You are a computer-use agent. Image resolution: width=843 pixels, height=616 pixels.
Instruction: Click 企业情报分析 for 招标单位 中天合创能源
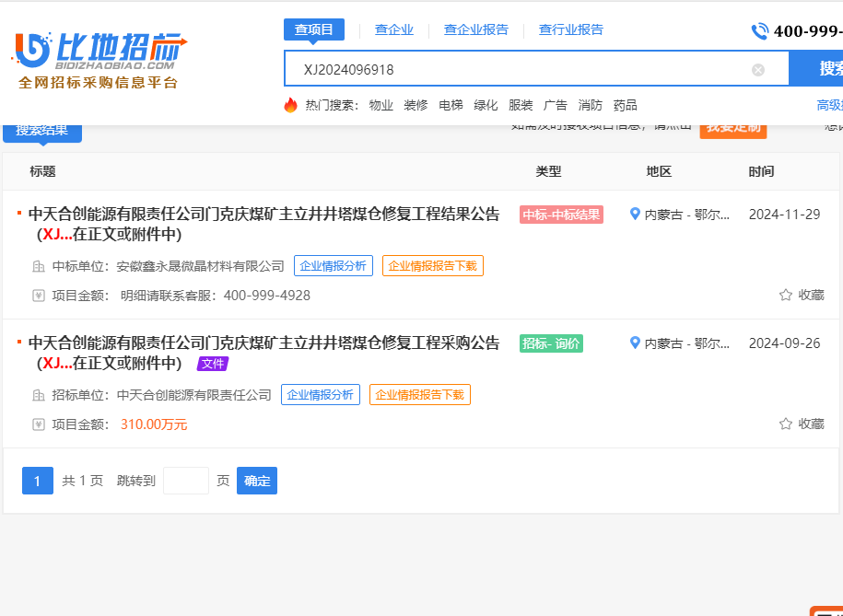321,395
